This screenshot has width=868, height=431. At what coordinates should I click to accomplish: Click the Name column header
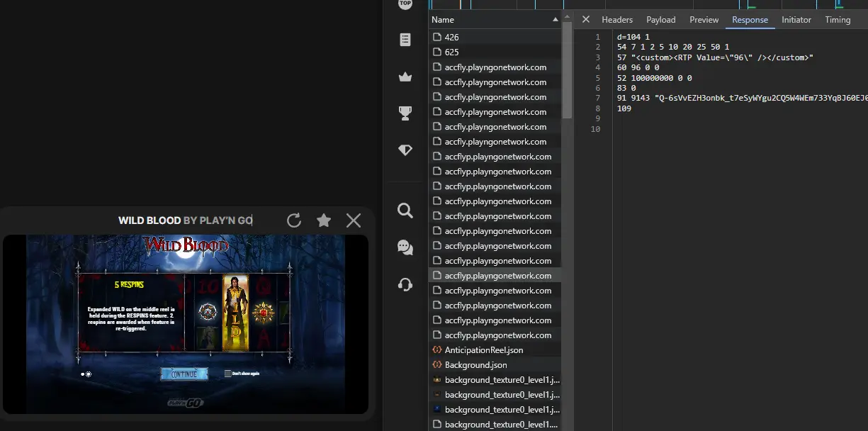(495, 20)
